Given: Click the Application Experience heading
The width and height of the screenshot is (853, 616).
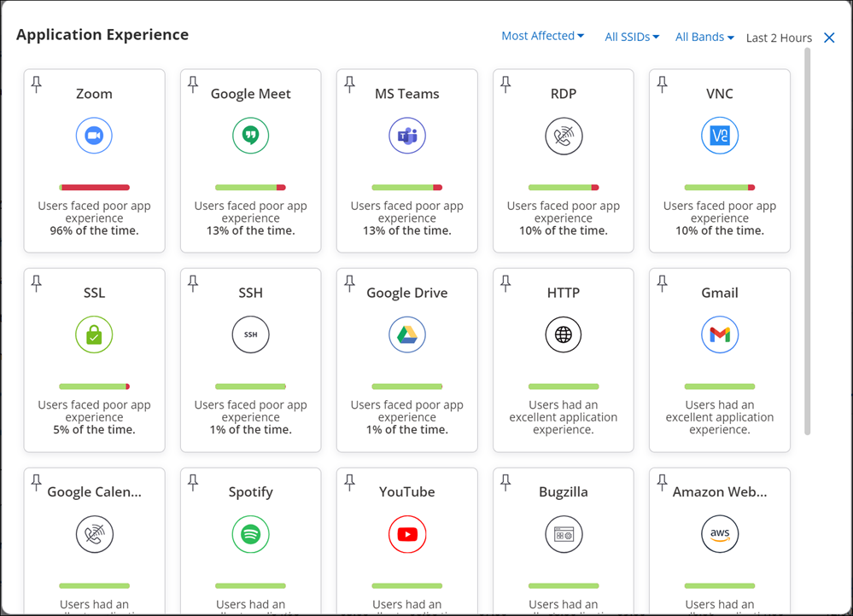Looking at the screenshot, I should pyautogui.click(x=102, y=35).
